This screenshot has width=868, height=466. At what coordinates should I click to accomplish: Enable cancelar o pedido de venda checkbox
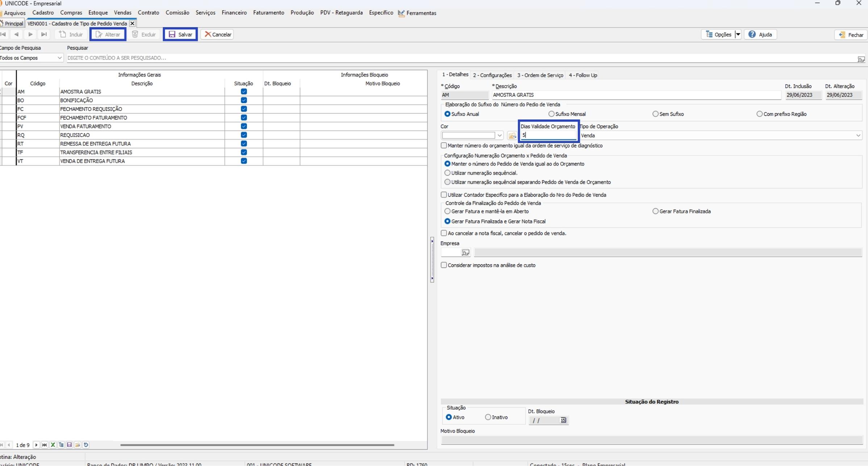(444, 233)
